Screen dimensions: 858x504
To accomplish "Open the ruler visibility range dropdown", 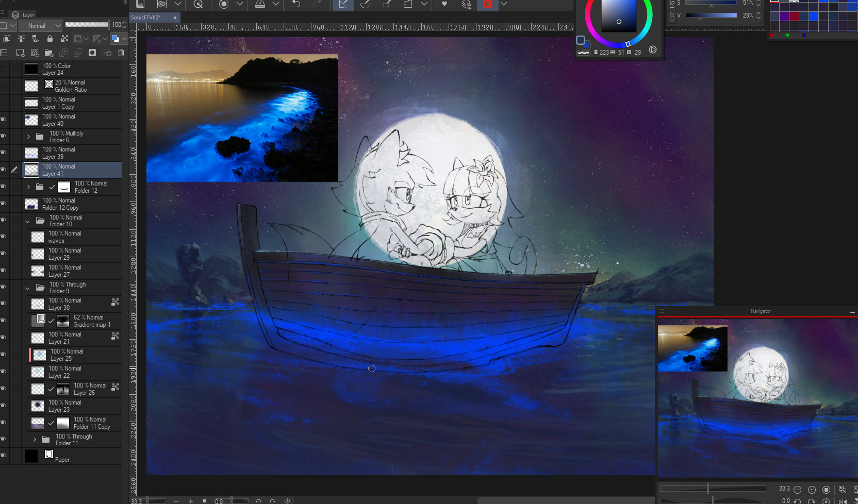I will click(105, 39).
